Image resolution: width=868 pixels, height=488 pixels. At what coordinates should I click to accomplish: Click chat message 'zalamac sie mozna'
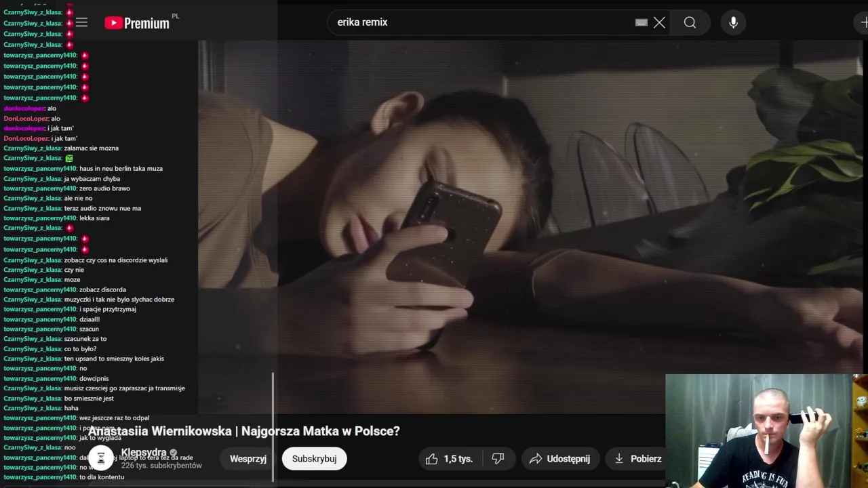point(92,148)
